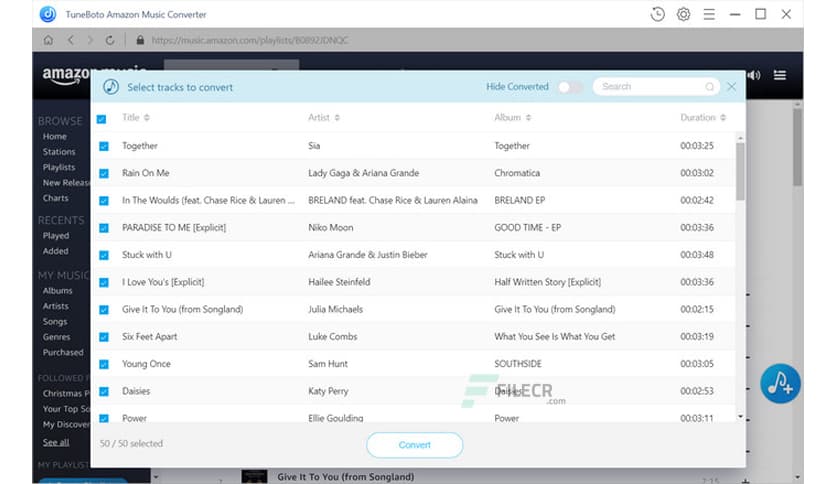Click the Luke Combs artist cell

tap(333, 336)
